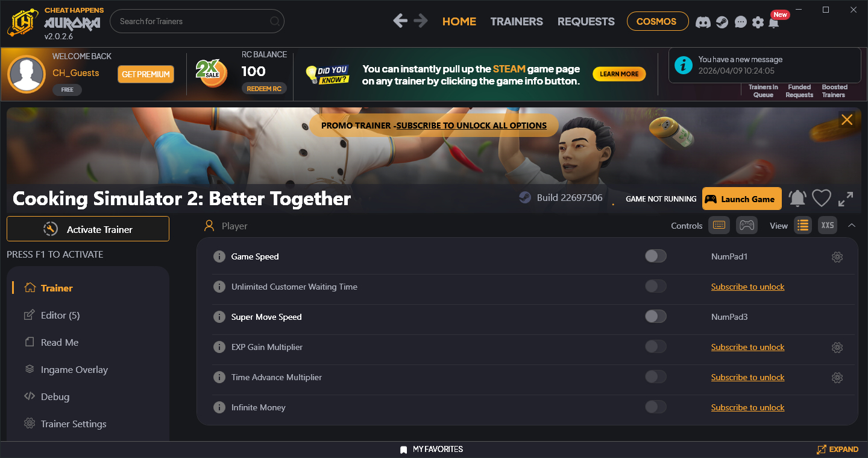
Task: Open Game Speed settings gear
Action: [837, 257]
